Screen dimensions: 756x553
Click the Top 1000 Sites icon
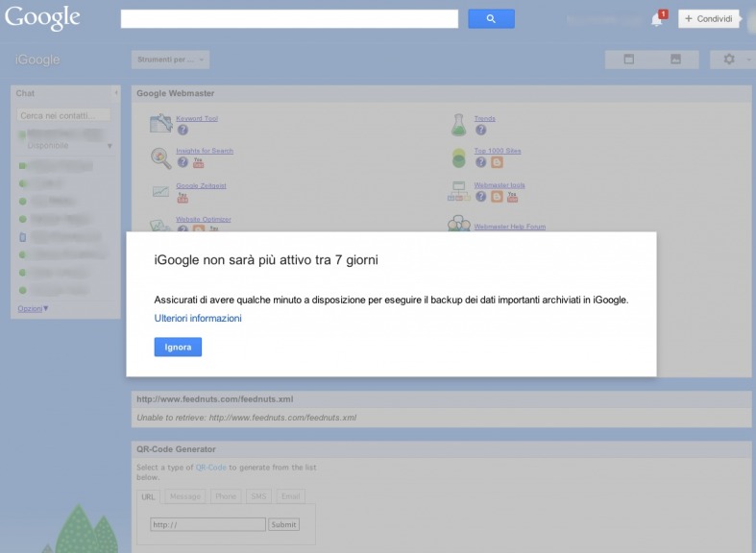pos(458,157)
